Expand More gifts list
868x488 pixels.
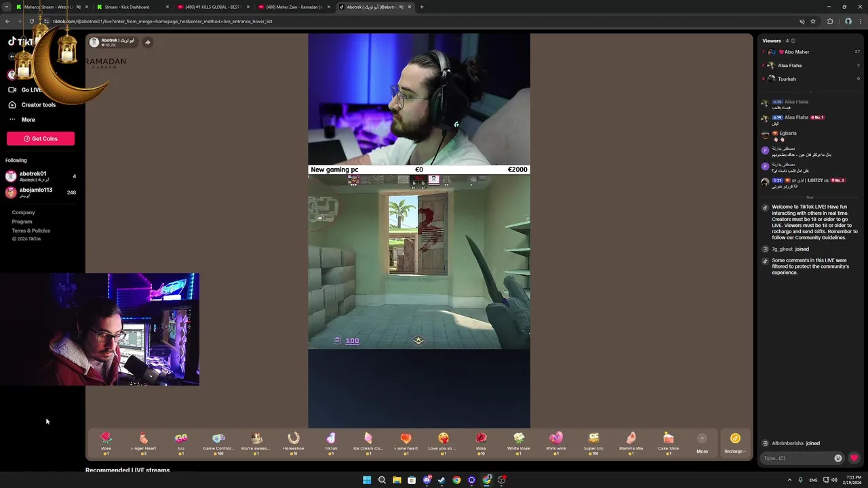[702, 443]
